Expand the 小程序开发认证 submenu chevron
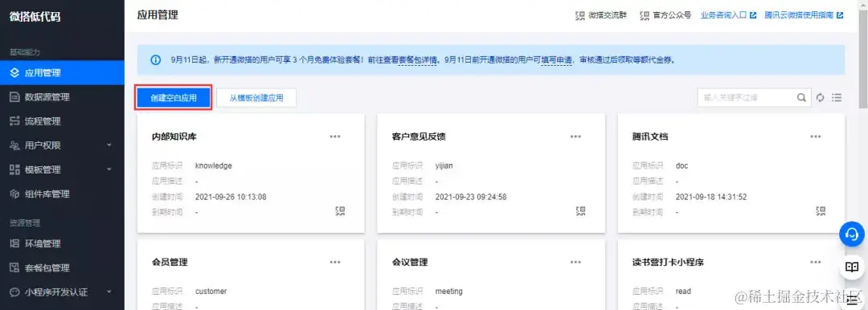868x310 pixels. tap(109, 292)
